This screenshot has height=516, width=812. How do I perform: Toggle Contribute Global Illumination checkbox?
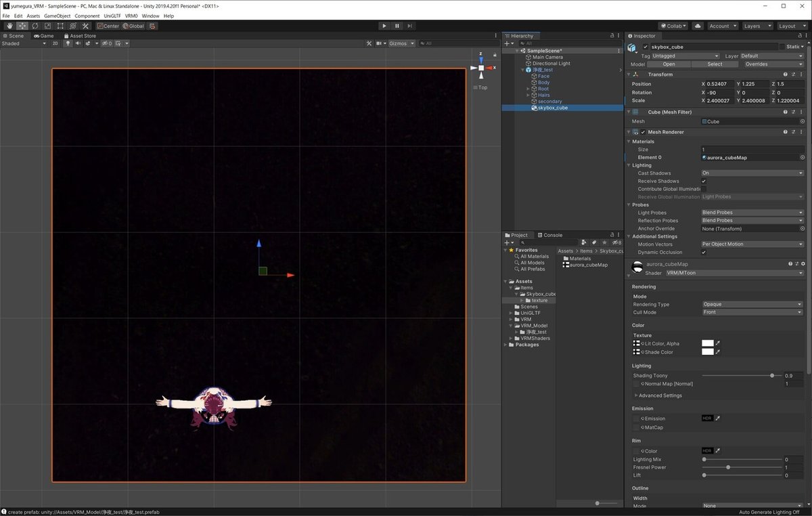pos(704,189)
